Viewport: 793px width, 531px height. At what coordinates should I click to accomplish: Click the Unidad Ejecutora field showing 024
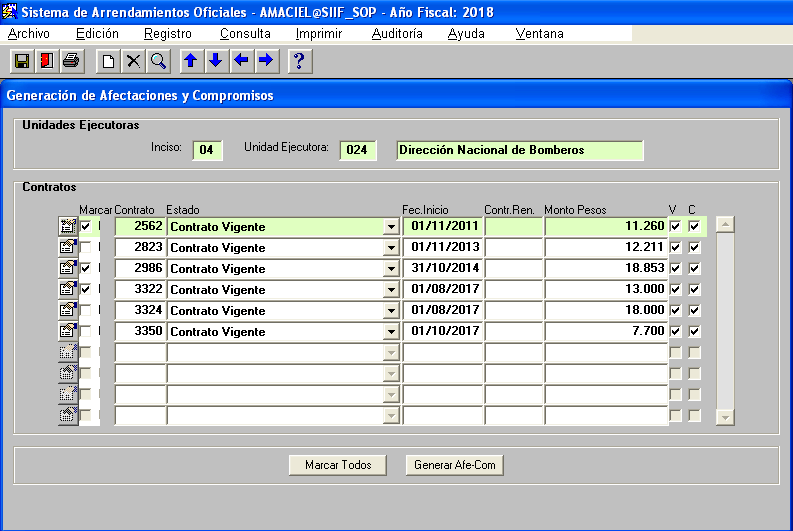[358, 150]
